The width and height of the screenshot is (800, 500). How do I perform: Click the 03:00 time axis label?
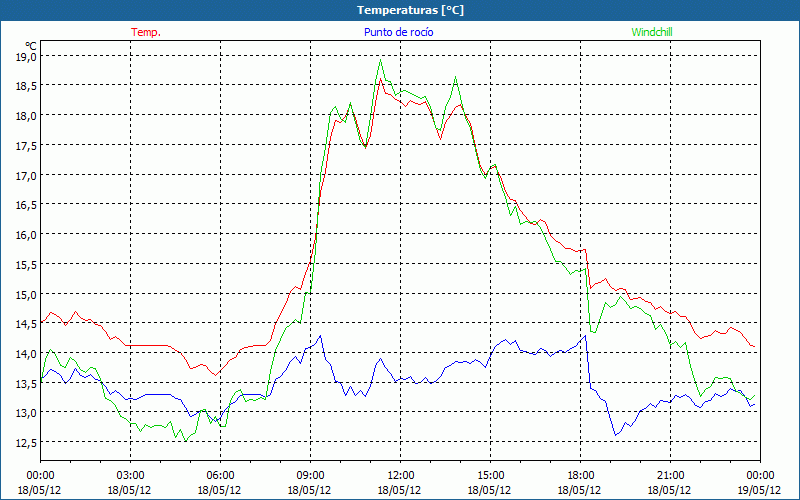(130, 476)
